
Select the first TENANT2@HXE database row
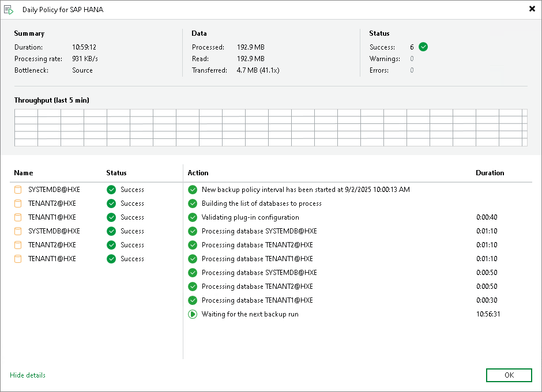tap(52, 203)
